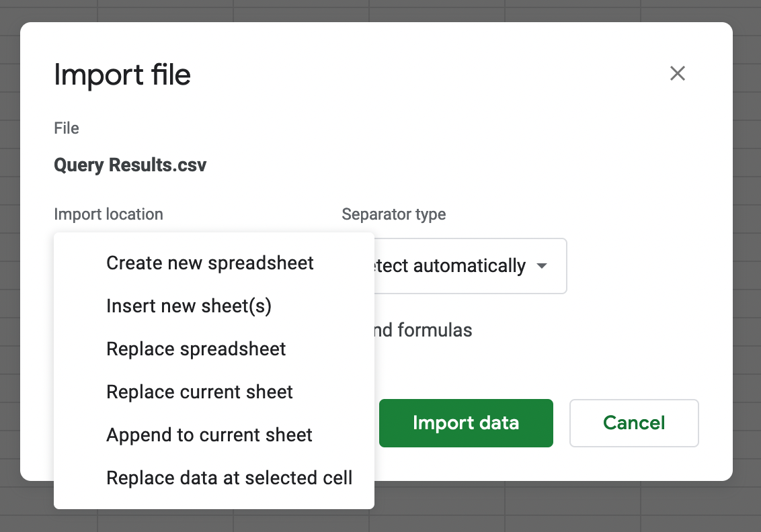761x532 pixels.
Task: Click the Import location label
Action: click(108, 214)
